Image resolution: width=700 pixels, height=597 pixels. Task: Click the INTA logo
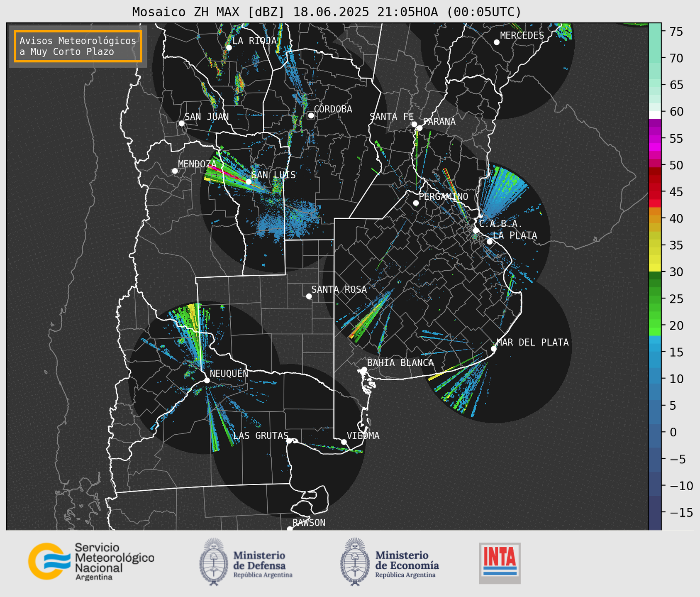[500, 563]
